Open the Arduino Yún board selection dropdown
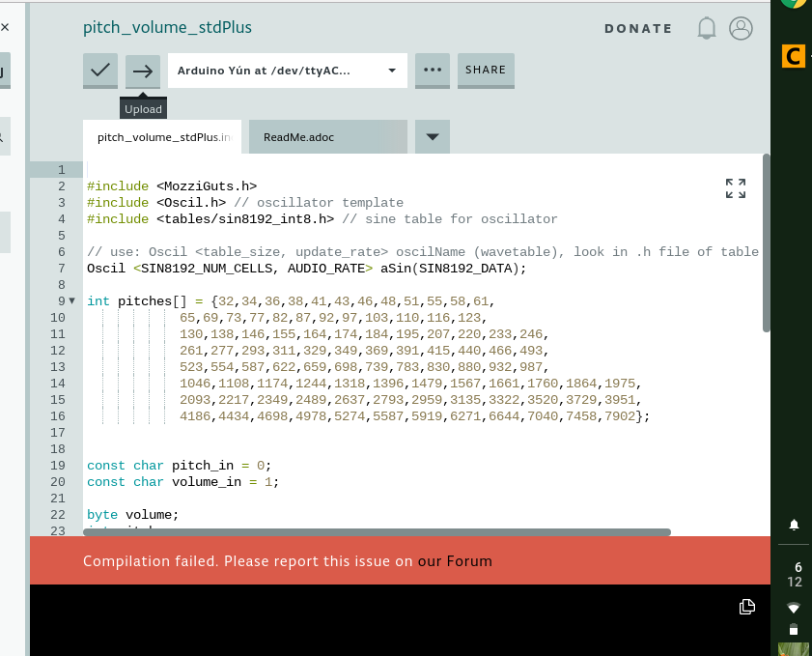The image size is (812, 656). point(287,71)
